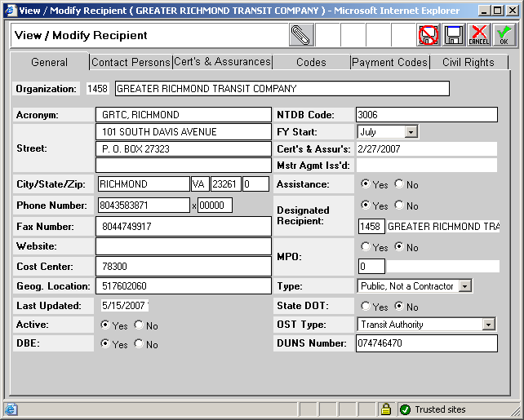Open the OST Type dropdown
This screenshot has width=524, height=420.
tap(488, 325)
